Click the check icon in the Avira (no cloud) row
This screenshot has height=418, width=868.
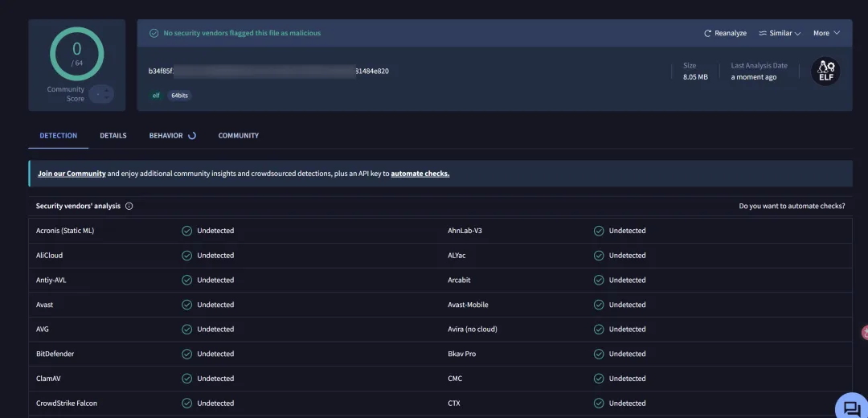599,330
